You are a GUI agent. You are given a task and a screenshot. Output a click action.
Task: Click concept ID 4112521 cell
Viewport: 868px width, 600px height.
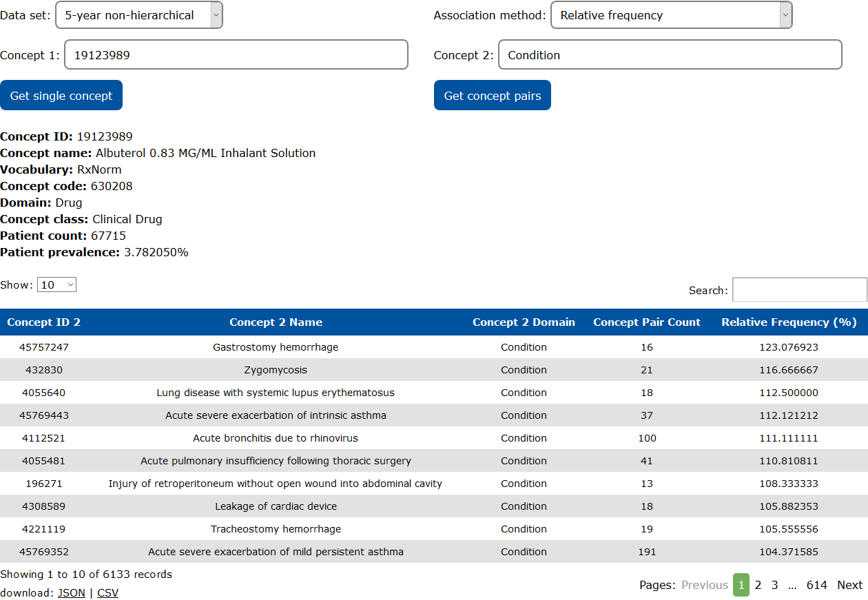tap(44, 438)
